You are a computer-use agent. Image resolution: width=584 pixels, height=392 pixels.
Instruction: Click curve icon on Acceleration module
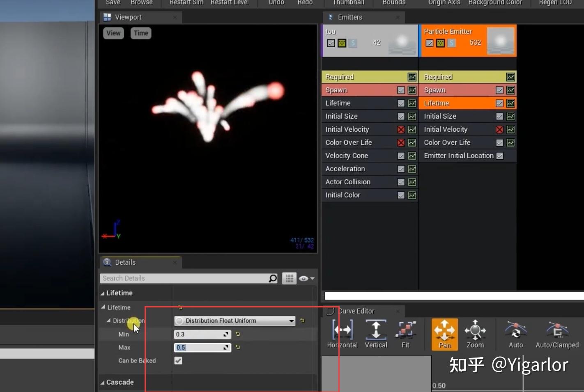tap(412, 169)
